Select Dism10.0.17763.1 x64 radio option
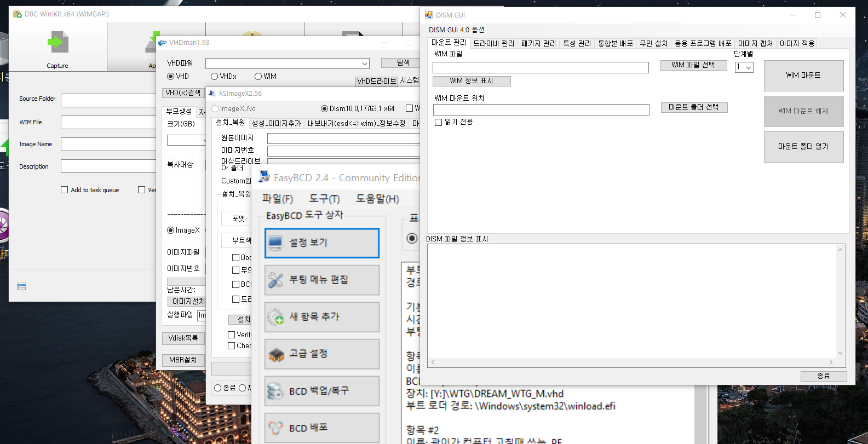The image size is (868, 444). (x=324, y=109)
